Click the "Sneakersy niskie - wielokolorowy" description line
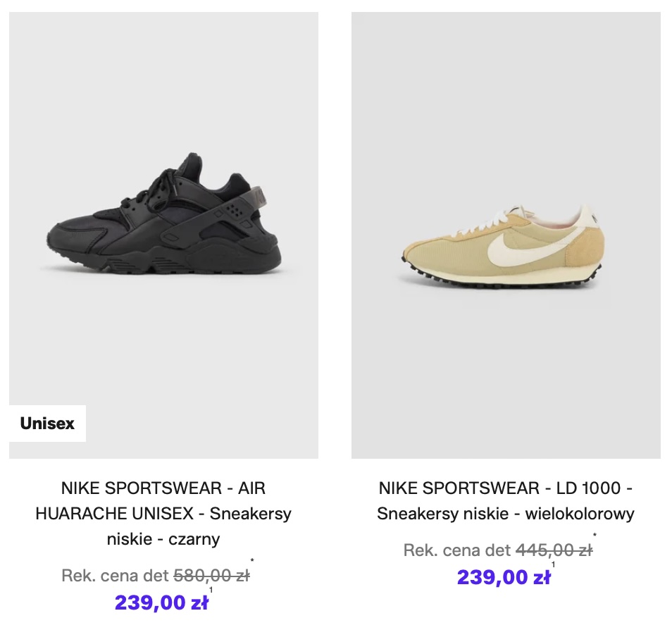 pos(506,514)
